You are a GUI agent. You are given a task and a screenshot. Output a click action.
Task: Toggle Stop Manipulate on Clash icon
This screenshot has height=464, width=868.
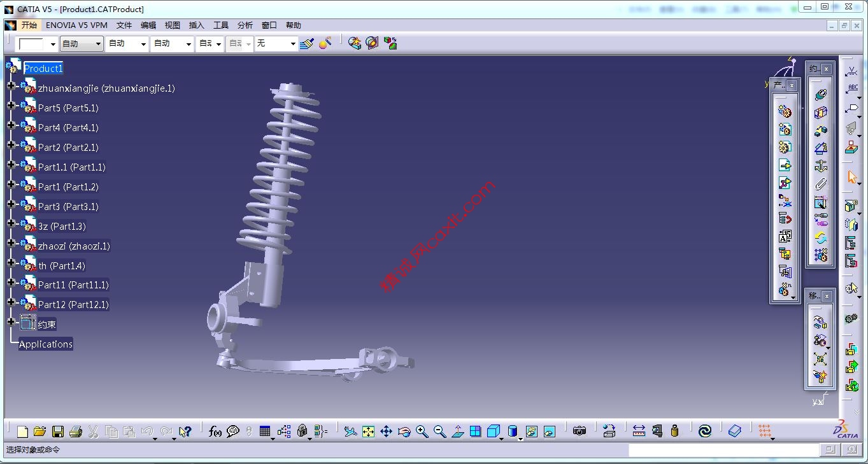tap(820, 377)
